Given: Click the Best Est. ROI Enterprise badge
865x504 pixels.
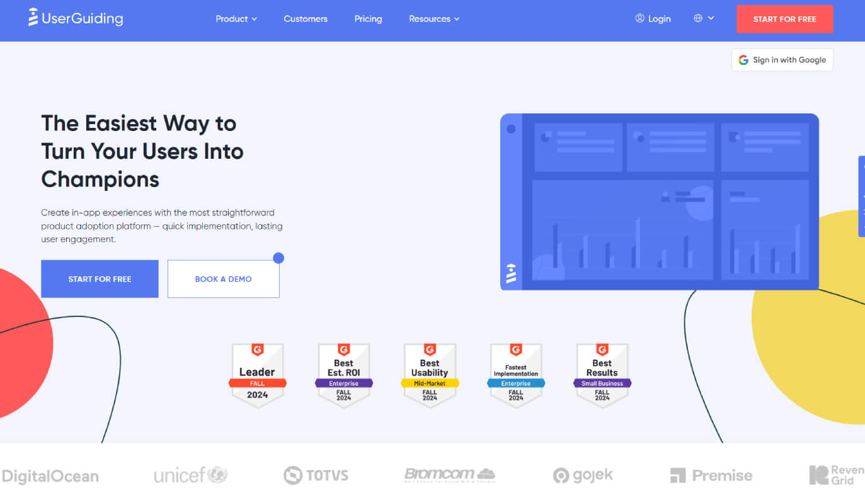Looking at the screenshot, I should (343, 375).
